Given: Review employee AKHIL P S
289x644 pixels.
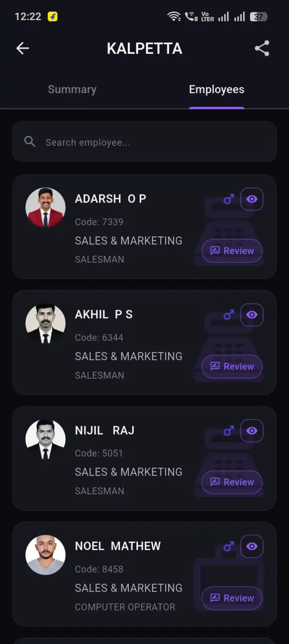Looking at the screenshot, I should tap(232, 367).
